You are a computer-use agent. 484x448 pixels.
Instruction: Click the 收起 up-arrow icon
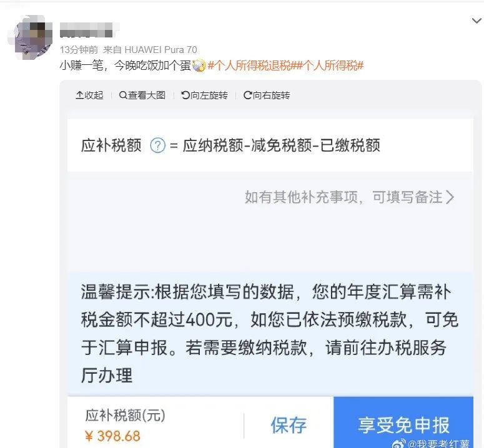point(79,95)
